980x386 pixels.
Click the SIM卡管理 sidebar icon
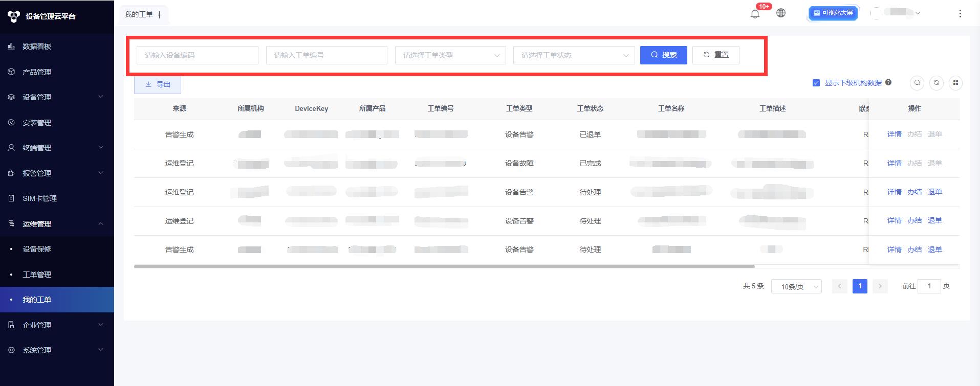tap(11, 198)
